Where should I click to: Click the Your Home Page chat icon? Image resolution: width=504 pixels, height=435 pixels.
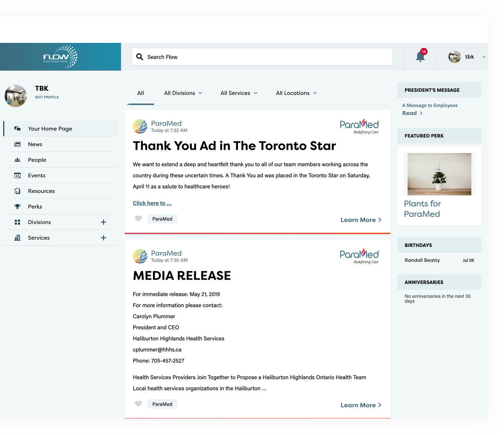tap(17, 129)
